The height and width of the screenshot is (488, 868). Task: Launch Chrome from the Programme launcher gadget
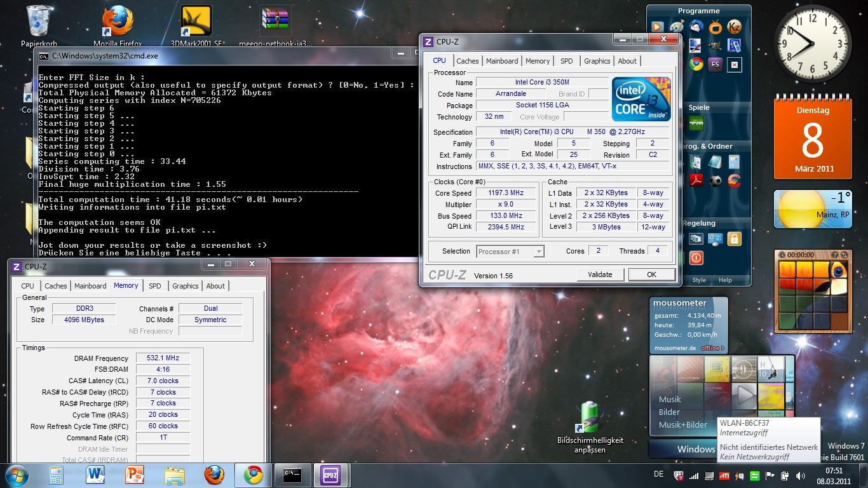click(x=696, y=64)
